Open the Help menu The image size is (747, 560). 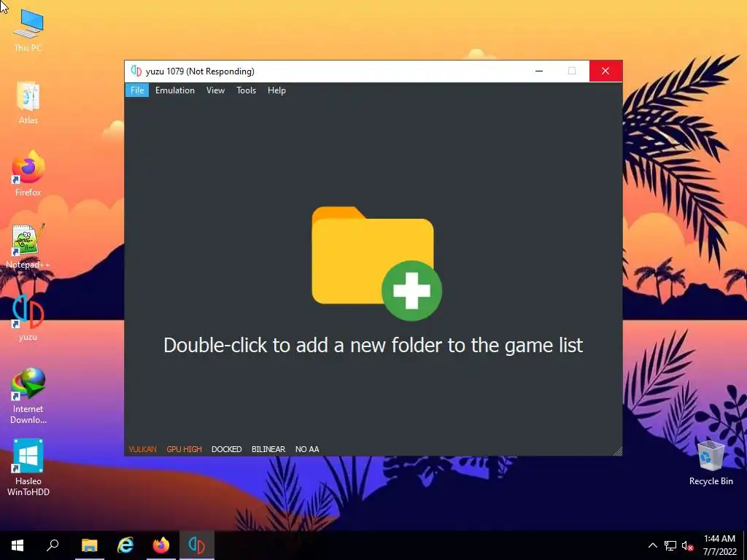(x=276, y=90)
